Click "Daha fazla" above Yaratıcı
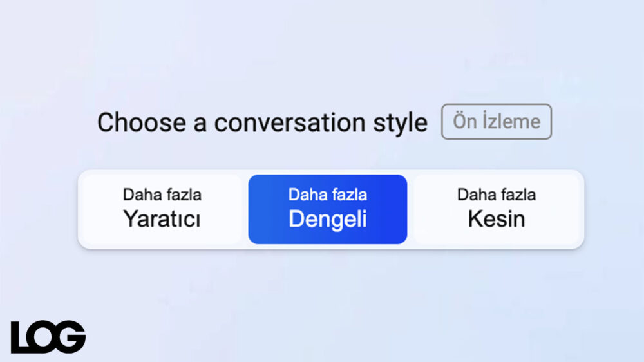 (162, 195)
